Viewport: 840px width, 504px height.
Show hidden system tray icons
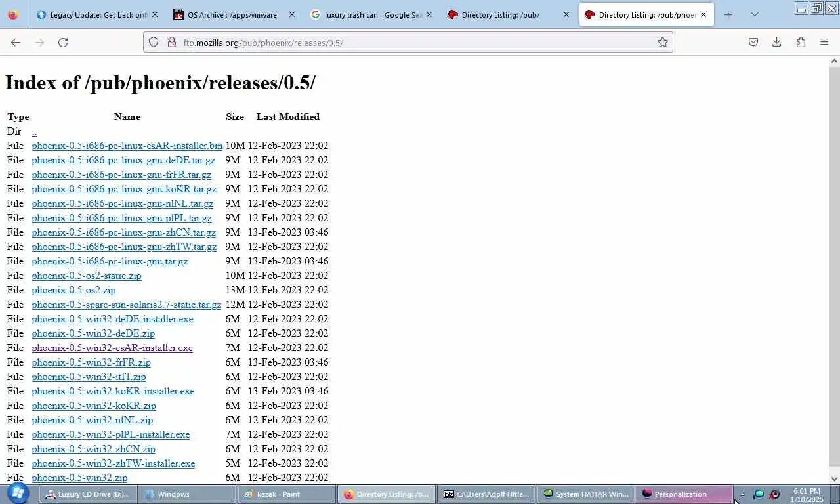pos(742,495)
